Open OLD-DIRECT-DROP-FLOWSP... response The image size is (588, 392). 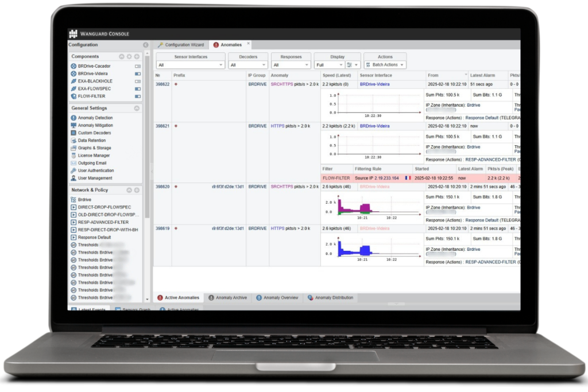pyautogui.click(x=108, y=215)
